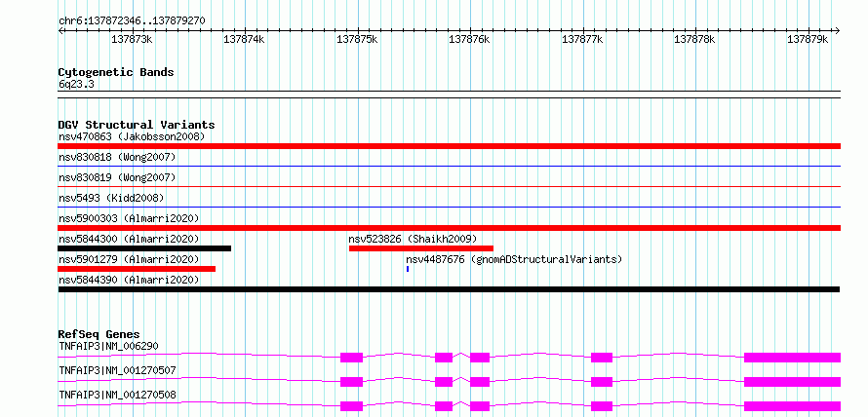Viewport: 868px width, 417px height.
Task: Open variant nsv5844300 (Almarri2020) label
Action: [129, 239]
